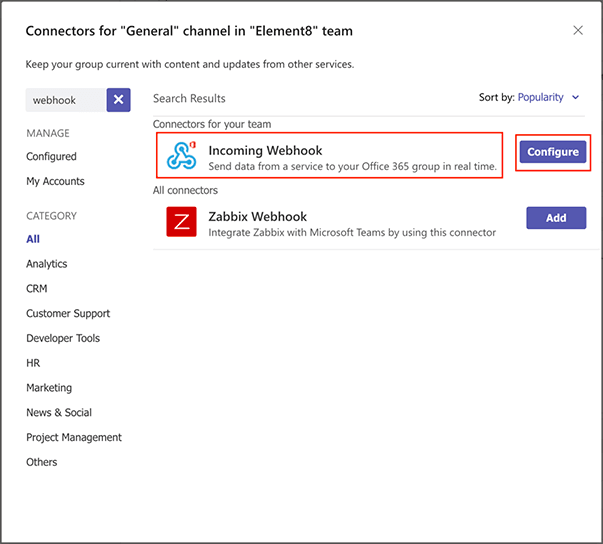Image resolution: width=603 pixels, height=544 pixels.
Task: Click the 'All connectors' label
Action: coord(185,190)
